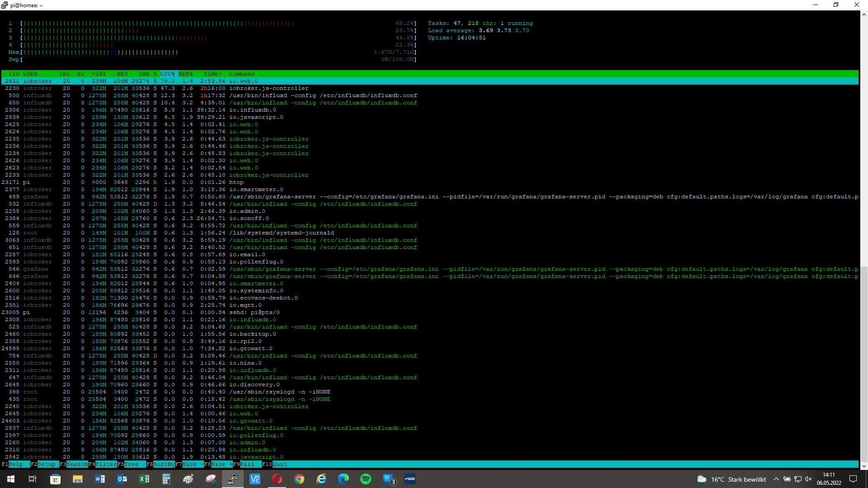Screen dimensions: 868x488
Task: Open the F6 SortBy menu
Action: (164, 464)
